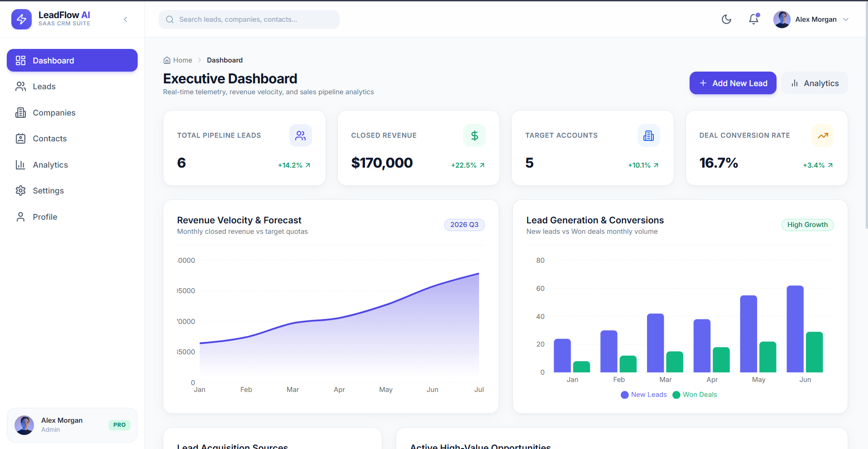Click the Analytics bar-chart icon in sidebar
868x449 pixels.
click(x=20, y=165)
